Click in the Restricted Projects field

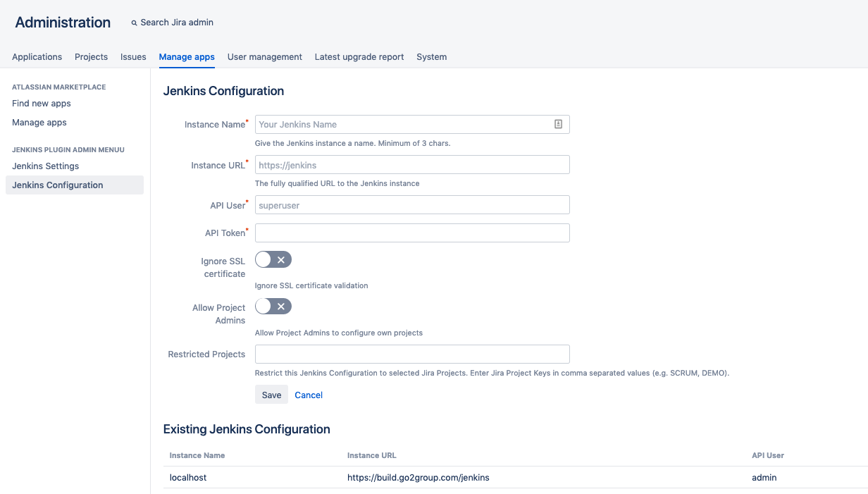[x=411, y=354]
